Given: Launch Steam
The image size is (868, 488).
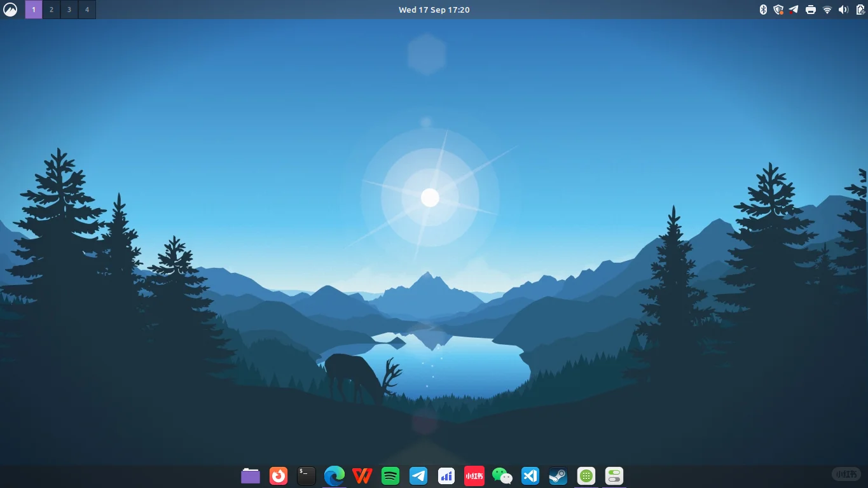Looking at the screenshot, I should pyautogui.click(x=558, y=475).
